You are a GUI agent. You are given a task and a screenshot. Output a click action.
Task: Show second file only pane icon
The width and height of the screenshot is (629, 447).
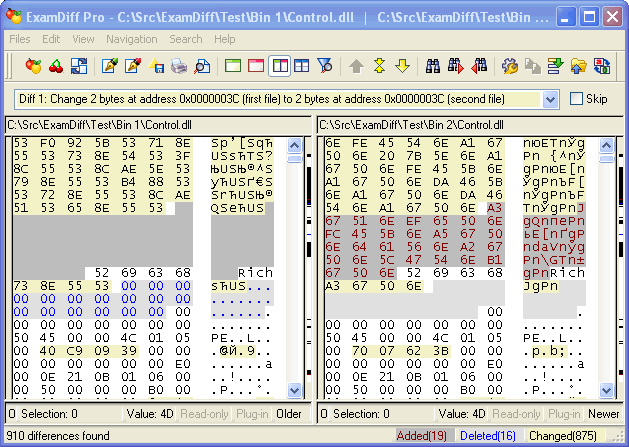[x=256, y=65]
